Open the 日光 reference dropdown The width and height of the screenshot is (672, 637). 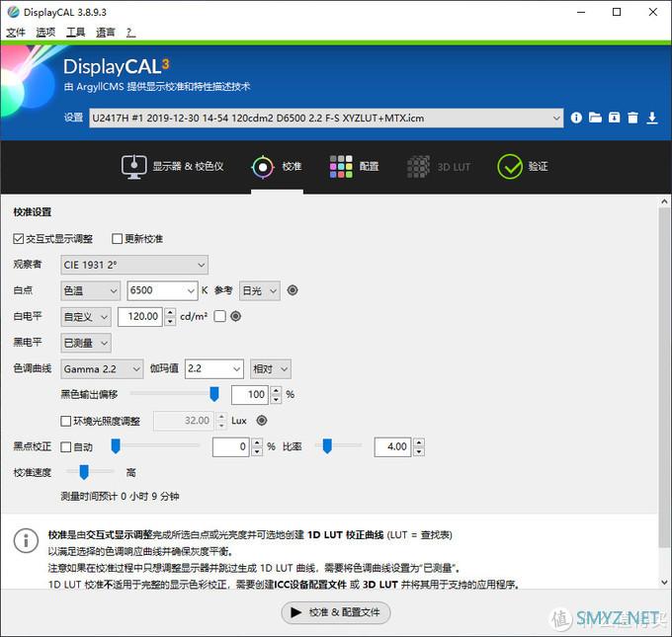[260, 290]
